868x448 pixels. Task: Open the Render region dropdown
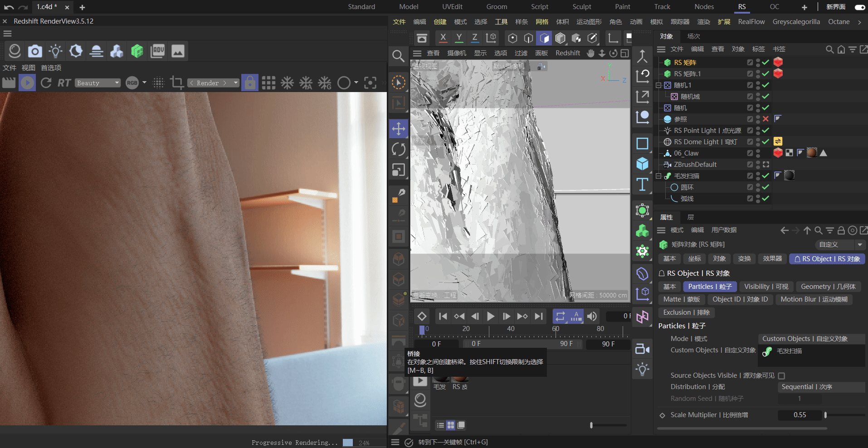pyautogui.click(x=213, y=83)
